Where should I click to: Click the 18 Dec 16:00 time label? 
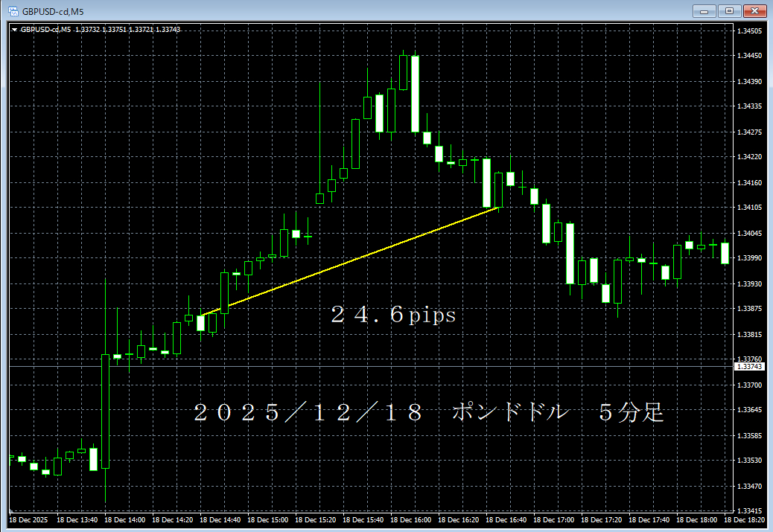point(410,520)
